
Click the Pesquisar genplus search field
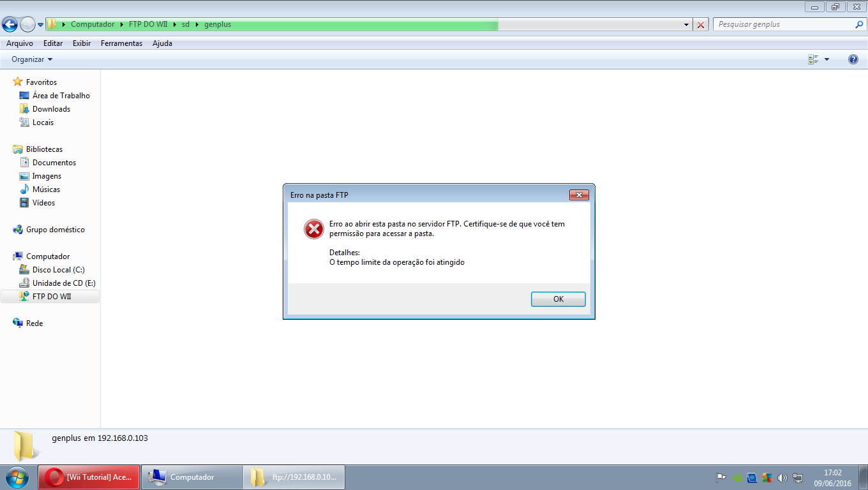784,24
